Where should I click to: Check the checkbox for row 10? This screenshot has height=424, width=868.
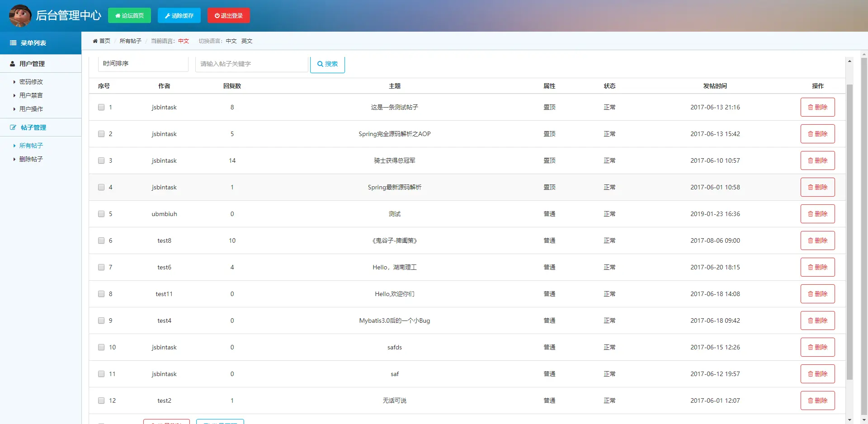pos(101,347)
